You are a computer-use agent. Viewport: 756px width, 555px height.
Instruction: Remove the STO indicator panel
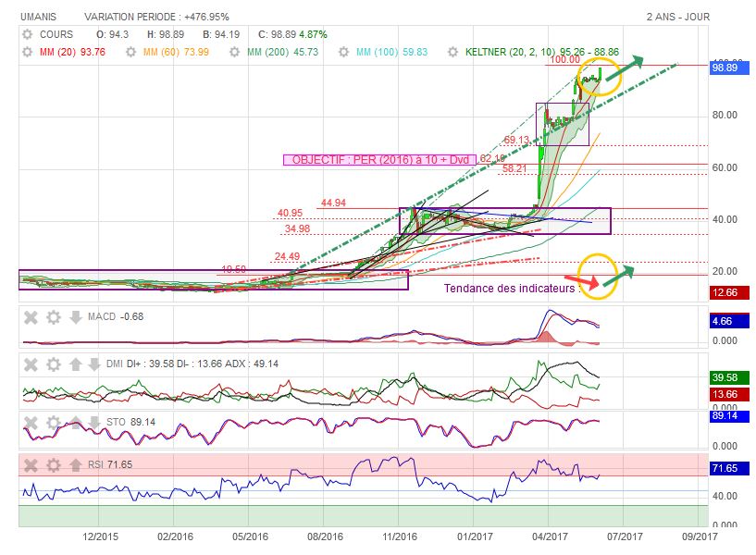coord(31,423)
